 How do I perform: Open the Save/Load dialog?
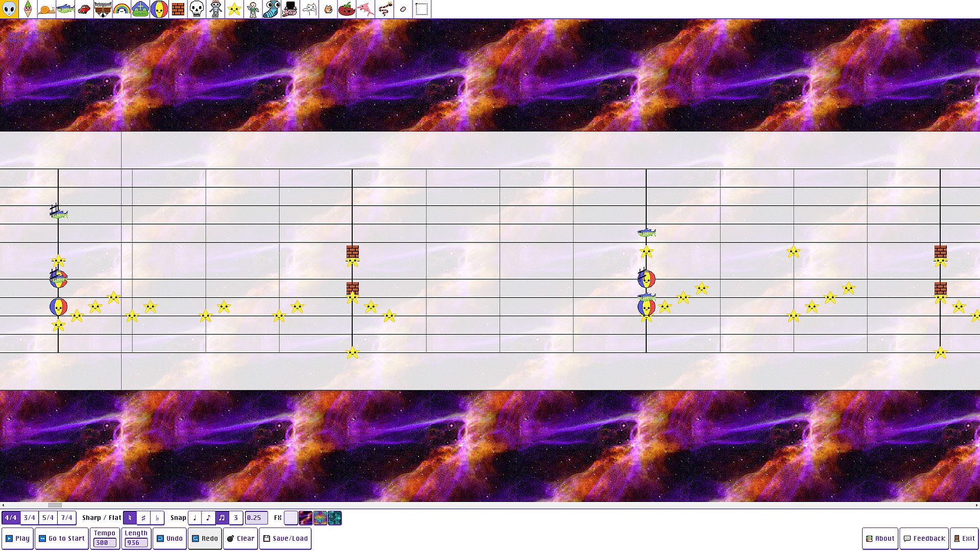285,538
